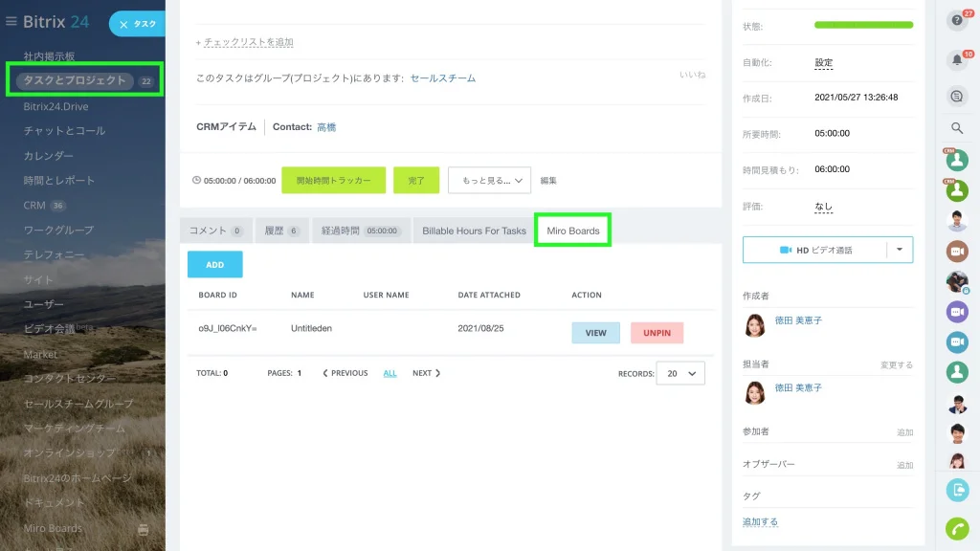Open the もっと見る dropdown
Image resolution: width=980 pixels, height=551 pixels.
pos(489,180)
